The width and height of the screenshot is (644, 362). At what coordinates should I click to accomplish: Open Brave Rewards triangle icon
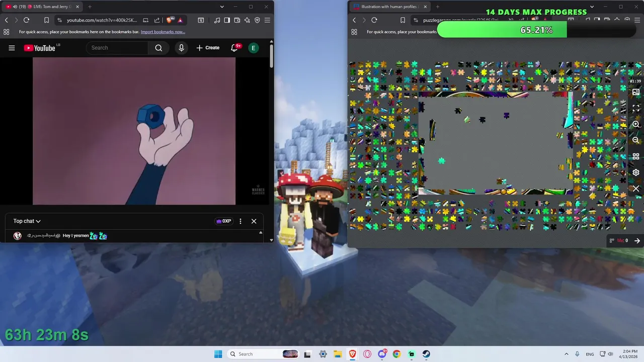(180, 20)
